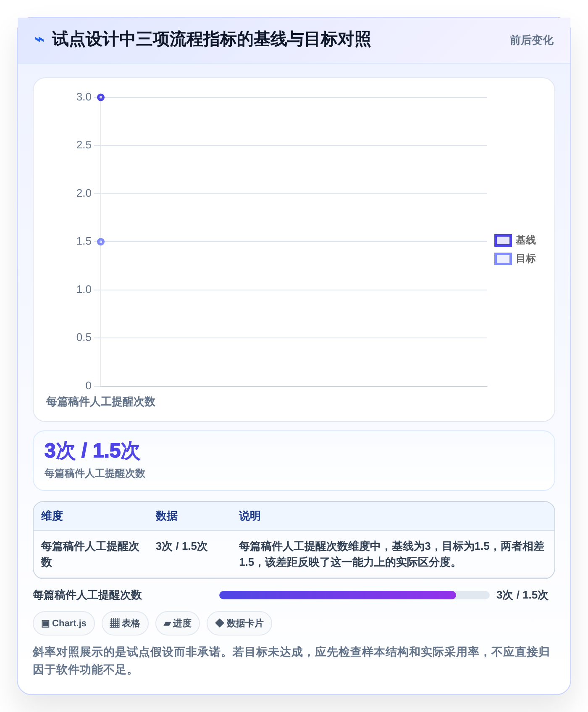Image resolution: width=588 pixels, height=712 pixels.
Task: Click the 3次 / 1.5次 value right of progress bar
Action: click(x=522, y=595)
